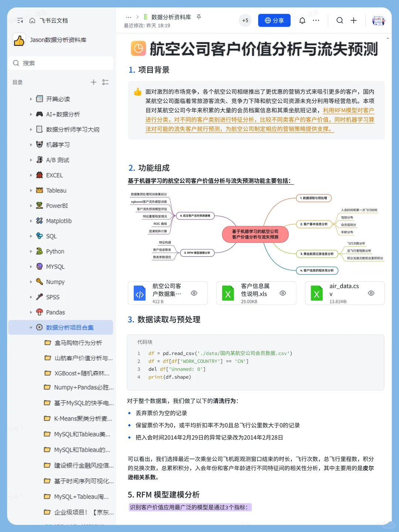Click the 1. 项目背景 heading
Image resolution: width=399 pixels, height=532 pixels.
click(x=149, y=70)
